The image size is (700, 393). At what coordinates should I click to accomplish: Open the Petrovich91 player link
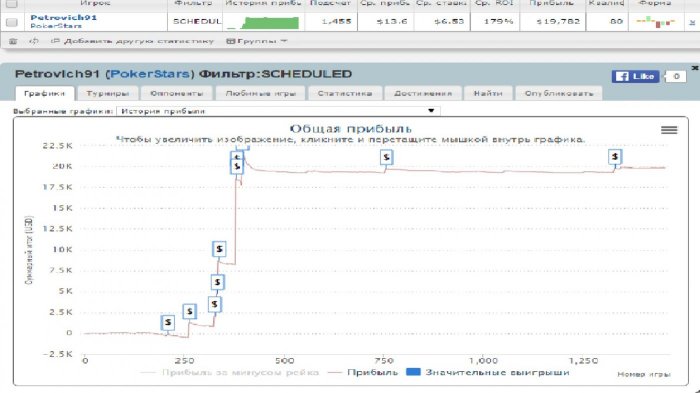63,17
